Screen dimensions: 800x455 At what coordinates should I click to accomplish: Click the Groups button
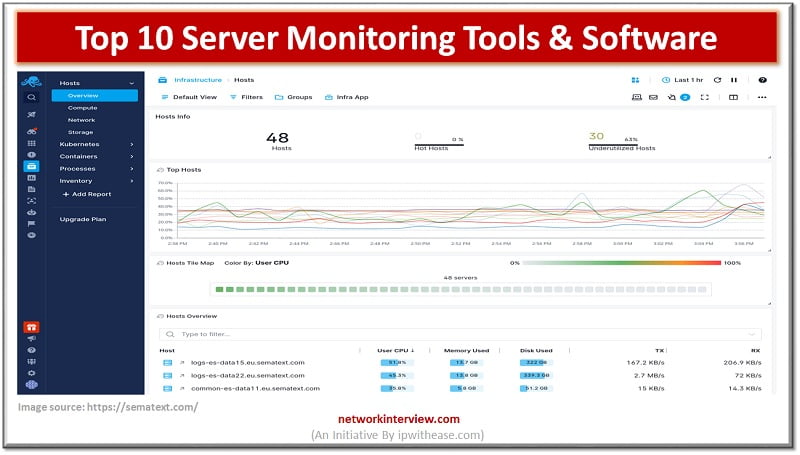(x=294, y=97)
